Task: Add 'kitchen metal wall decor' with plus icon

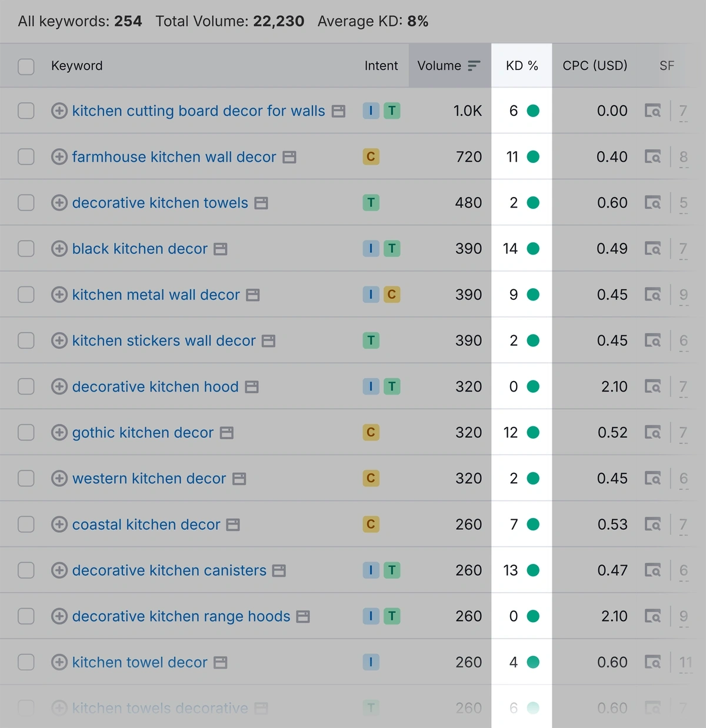Action: [59, 295]
